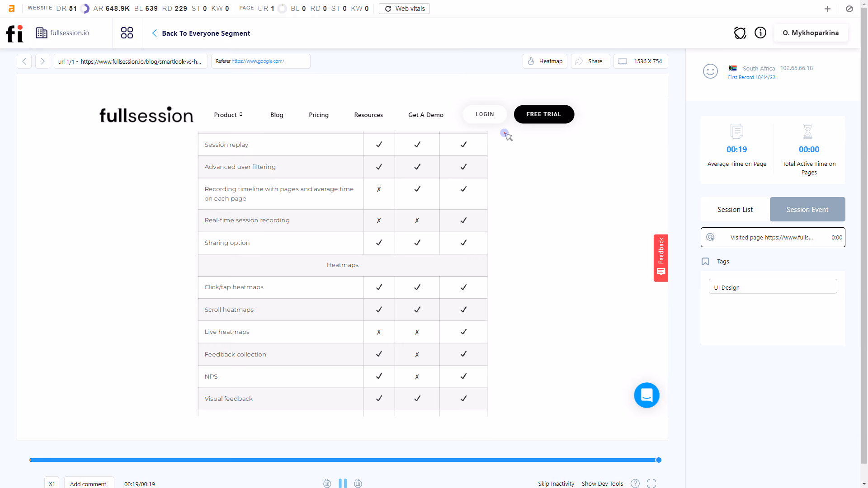Click the Add comment button
The image size is (868, 488).
(89, 483)
